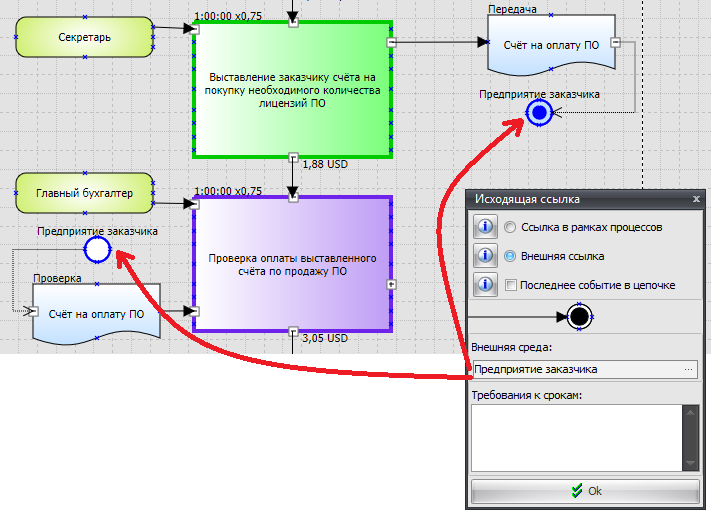Close the 'Исходящая ссылка' dialog
The image size is (712, 511).
pyautogui.click(x=695, y=200)
